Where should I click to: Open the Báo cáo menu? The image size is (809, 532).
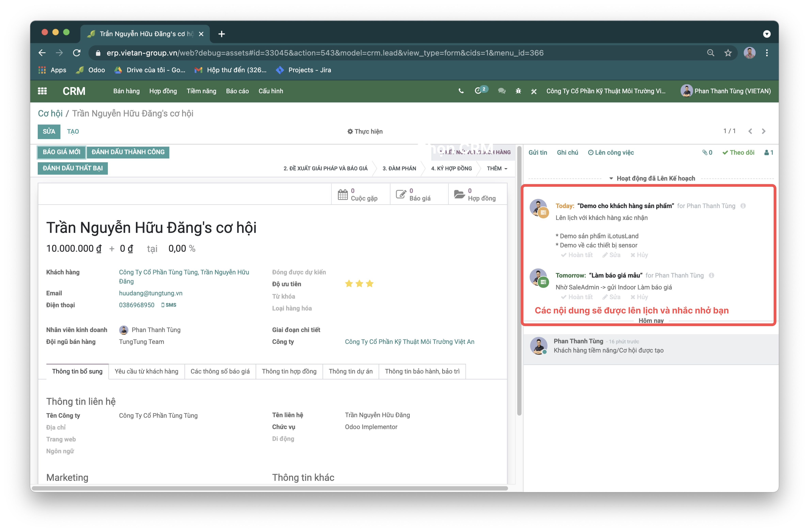coord(237,91)
